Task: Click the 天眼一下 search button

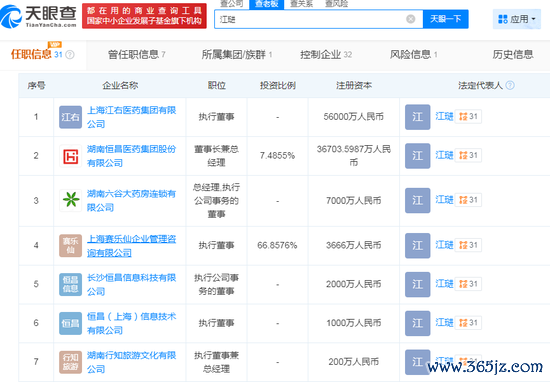Action: click(445, 19)
